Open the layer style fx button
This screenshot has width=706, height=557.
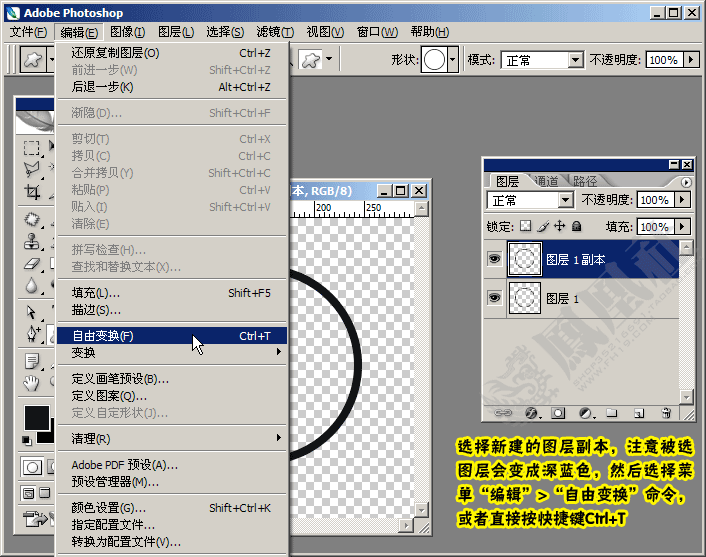532,412
